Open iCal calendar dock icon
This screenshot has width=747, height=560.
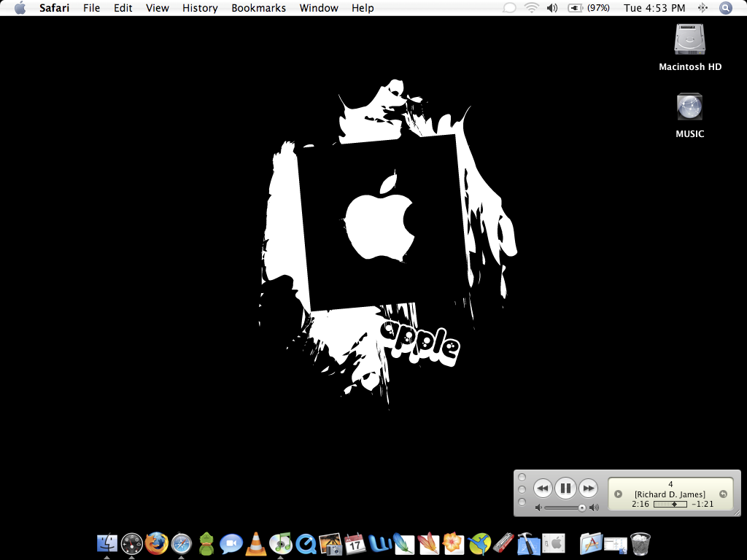(x=355, y=543)
